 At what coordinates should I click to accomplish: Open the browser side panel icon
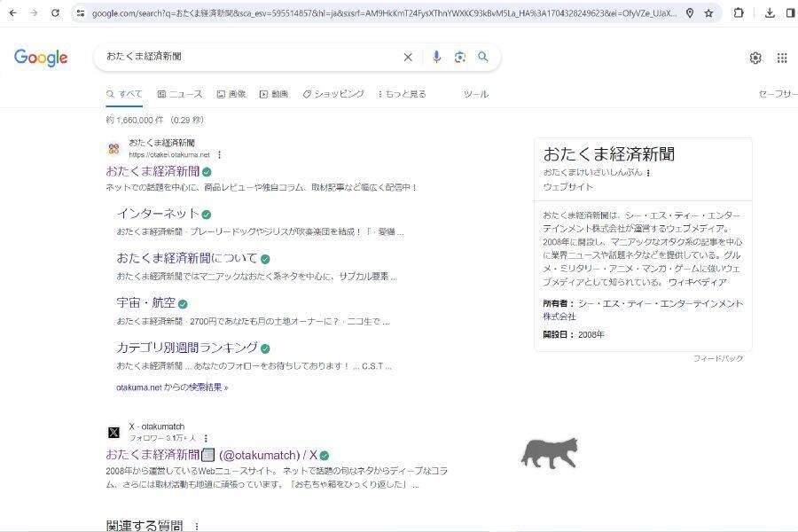[789, 14]
